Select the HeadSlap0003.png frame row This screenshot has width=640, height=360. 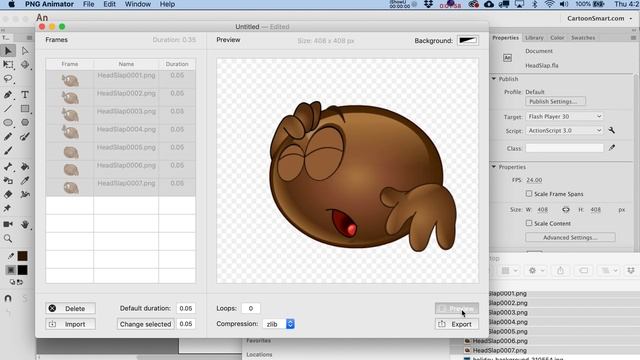(x=121, y=116)
